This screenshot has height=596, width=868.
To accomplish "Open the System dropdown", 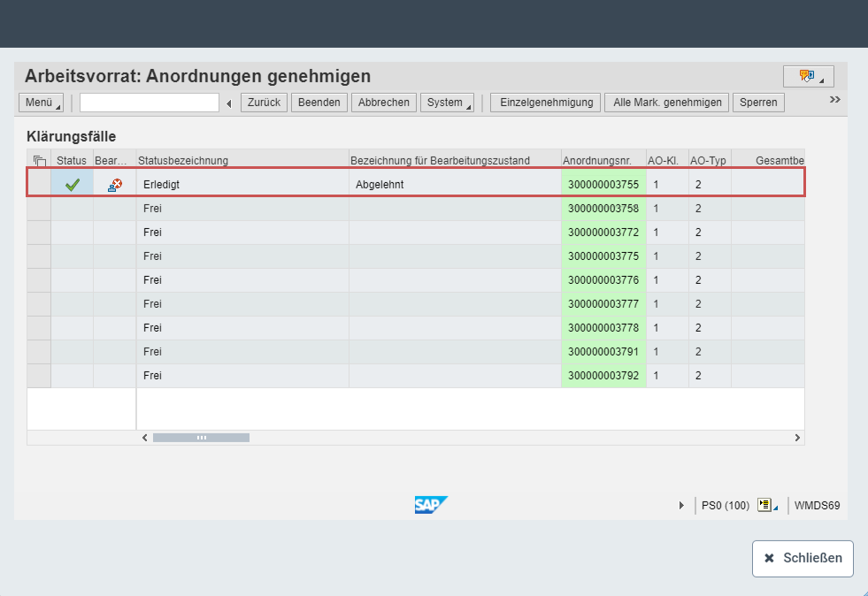I will point(447,102).
